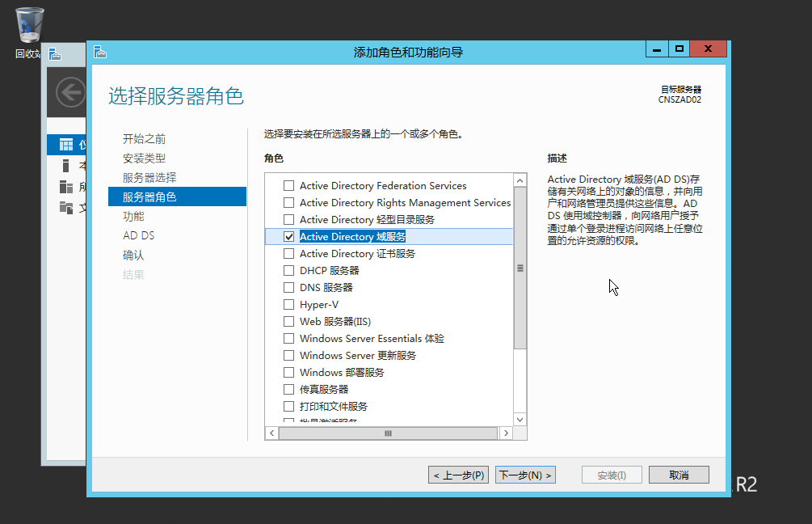Tick Web 服务器(IIS) checkbox
Image resolution: width=812 pixels, height=524 pixels.
[x=289, y=321]
